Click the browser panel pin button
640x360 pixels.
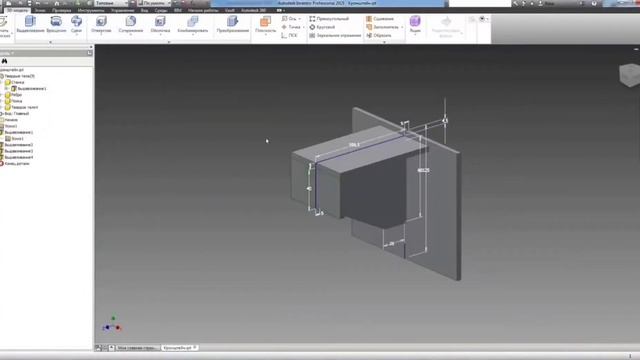[89, 53]
